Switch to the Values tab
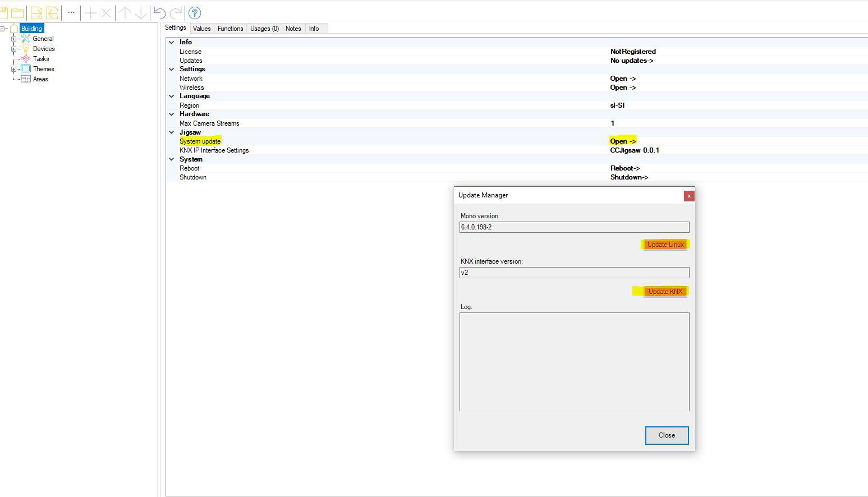 (201, 29)
